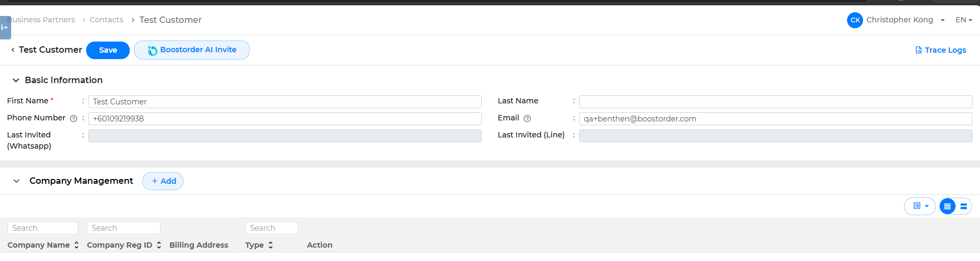Sort the table by Type
The height and width of the screenshot is (261, 980).
click(271, 245)
